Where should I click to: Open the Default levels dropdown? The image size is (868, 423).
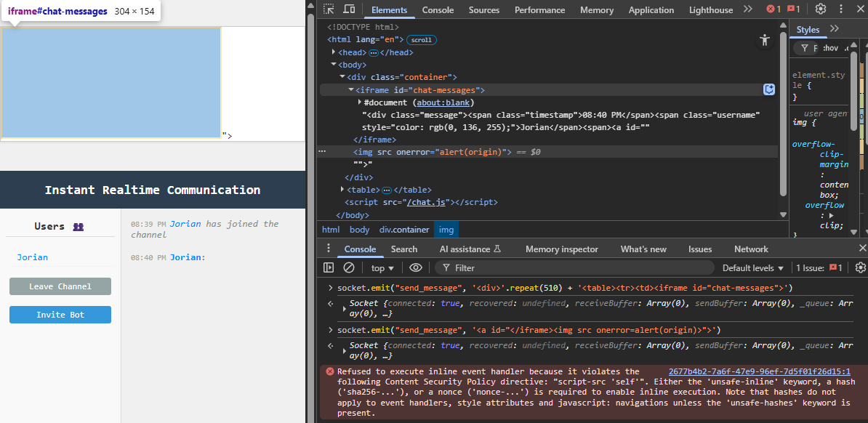point(753,268)
